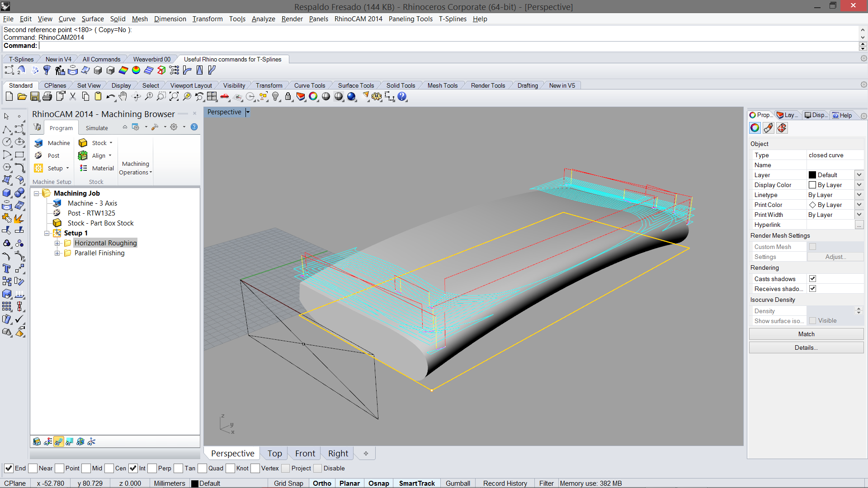Open the Display Color dropdown
Screen dimensions: 868x488
(859, 185)
